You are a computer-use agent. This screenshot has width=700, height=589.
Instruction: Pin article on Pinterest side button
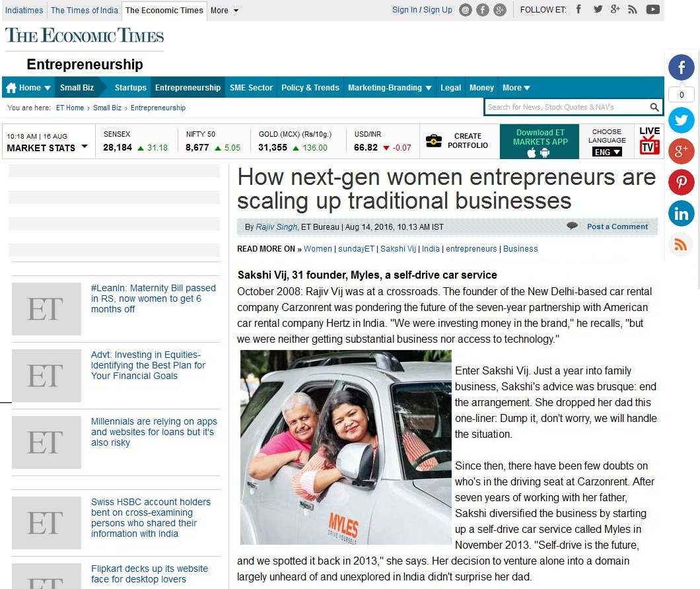(x=682, y=182)
